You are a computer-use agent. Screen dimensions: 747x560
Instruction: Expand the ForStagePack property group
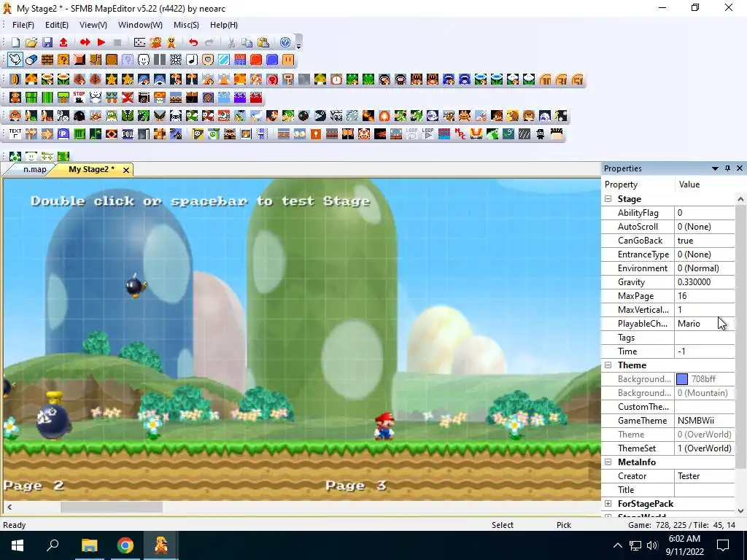coord(608,503)
